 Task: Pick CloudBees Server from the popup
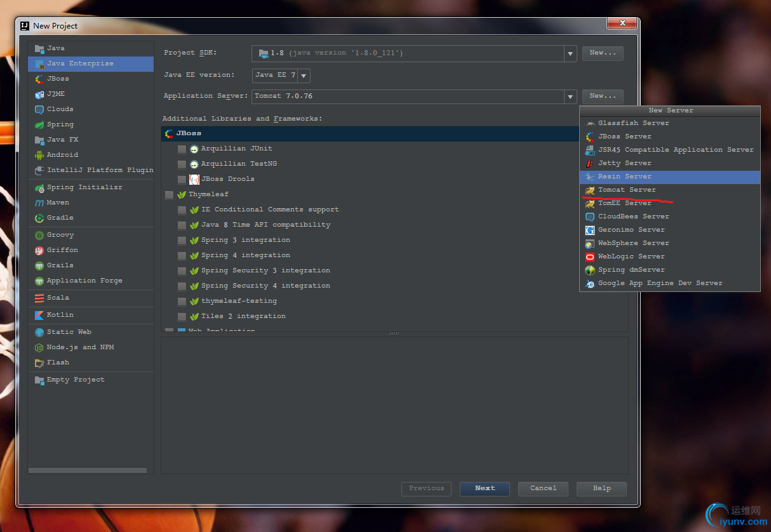tap(670, 216)
